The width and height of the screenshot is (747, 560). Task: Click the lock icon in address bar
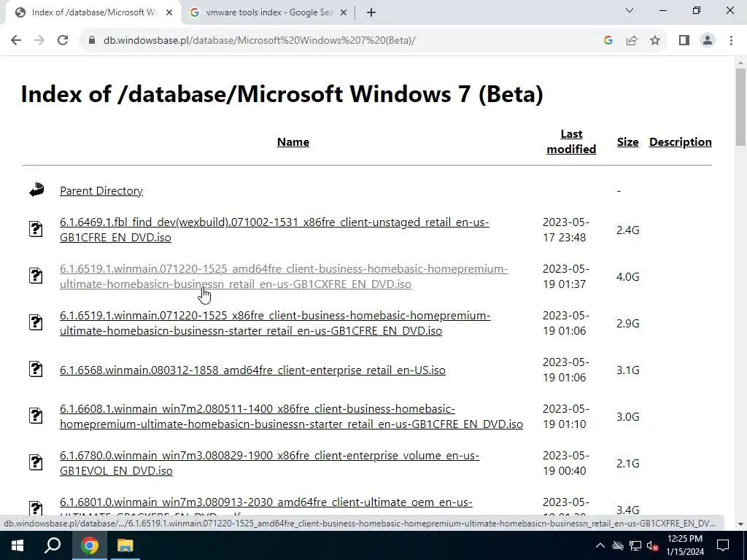coord(92,41)
